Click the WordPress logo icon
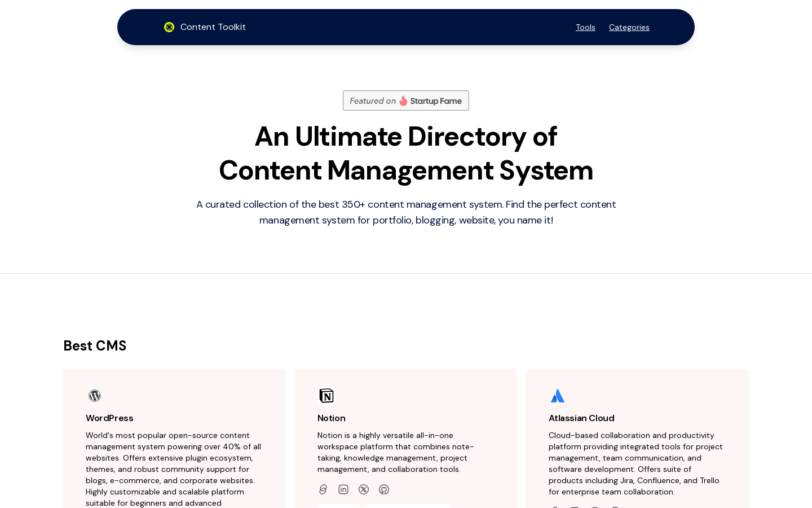 click(x=95, y=396)
